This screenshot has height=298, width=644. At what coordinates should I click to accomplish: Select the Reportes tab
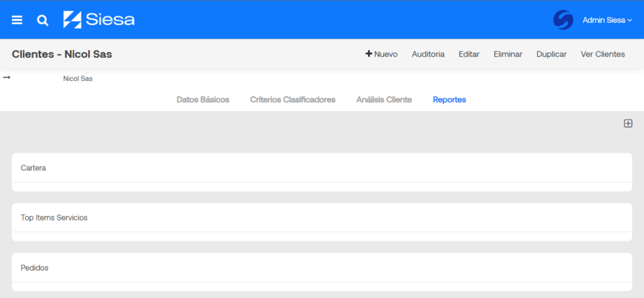[449, 100]
